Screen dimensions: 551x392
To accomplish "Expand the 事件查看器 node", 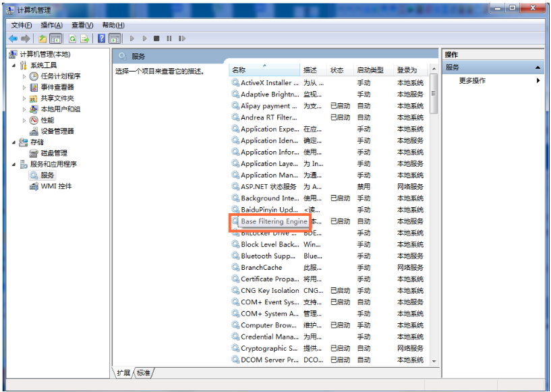I will click(x=24, y=87).
